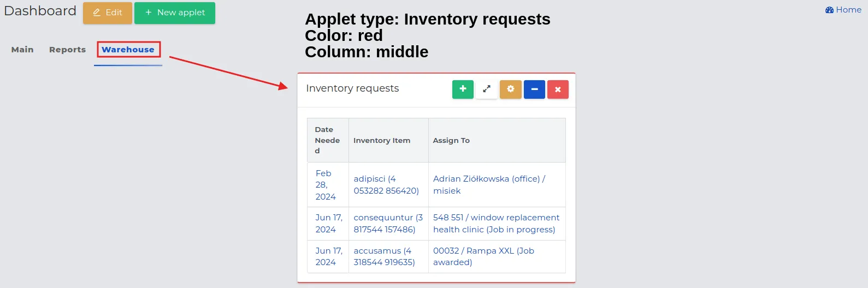Click the green plus add icon
868x288 pixels.
tap(463, 89)
